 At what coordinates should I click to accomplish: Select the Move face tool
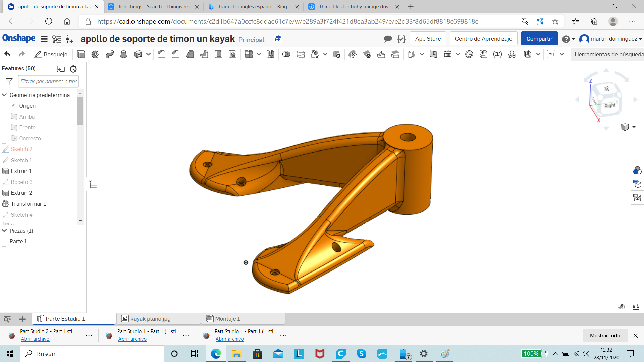pos(381,54)
